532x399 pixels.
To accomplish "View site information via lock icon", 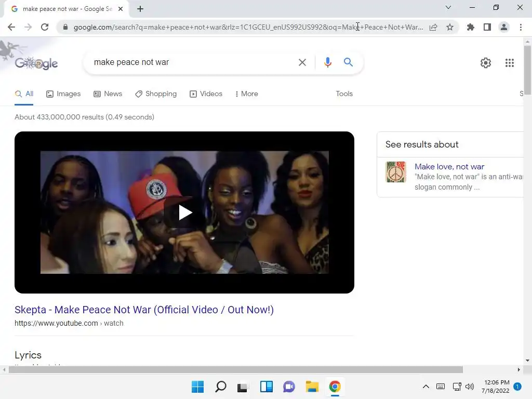I will click(65, 27).
